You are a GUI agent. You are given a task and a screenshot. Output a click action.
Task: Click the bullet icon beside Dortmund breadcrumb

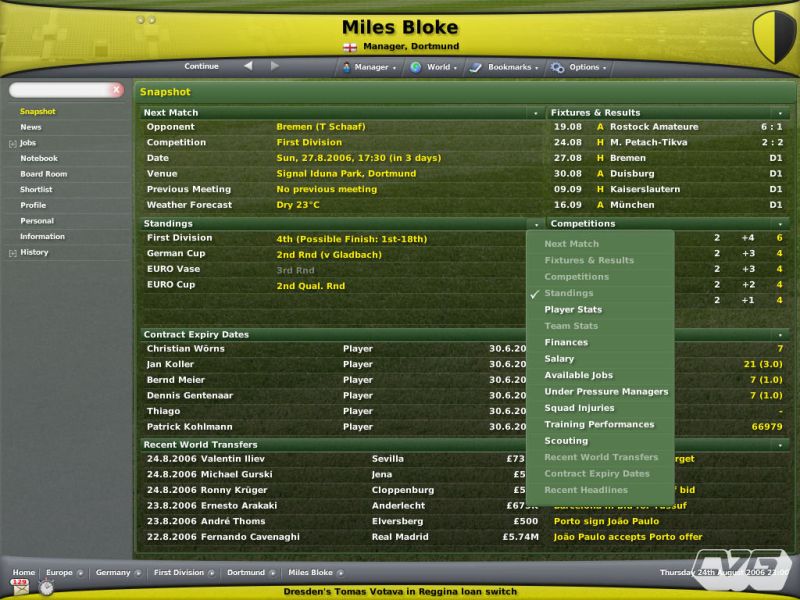(x=272, y=573)
